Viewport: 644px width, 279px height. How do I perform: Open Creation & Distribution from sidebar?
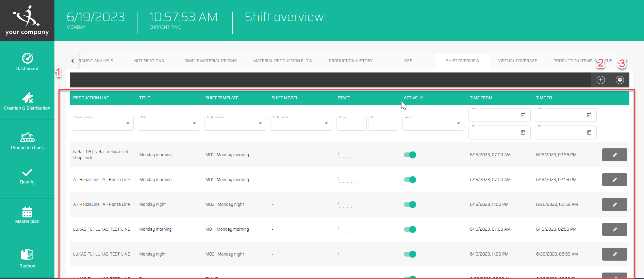27,101
